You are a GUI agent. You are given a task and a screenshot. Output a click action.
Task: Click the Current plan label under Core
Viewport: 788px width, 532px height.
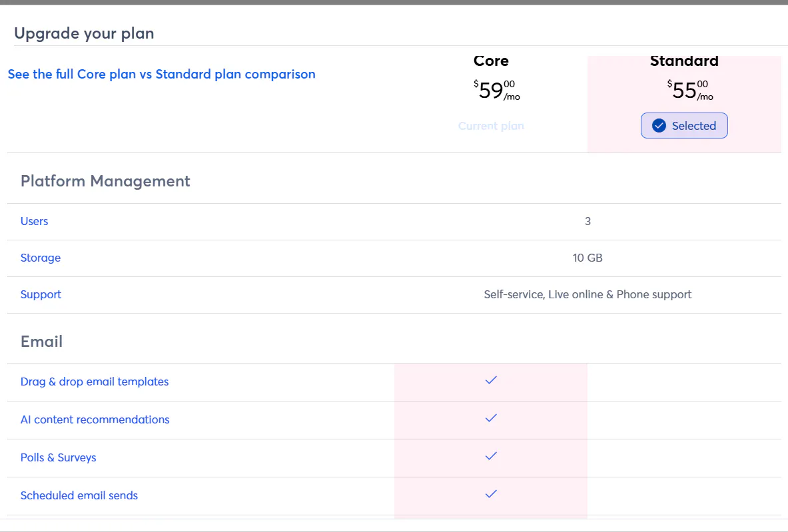pyautogui.click(x=491, y=126)
